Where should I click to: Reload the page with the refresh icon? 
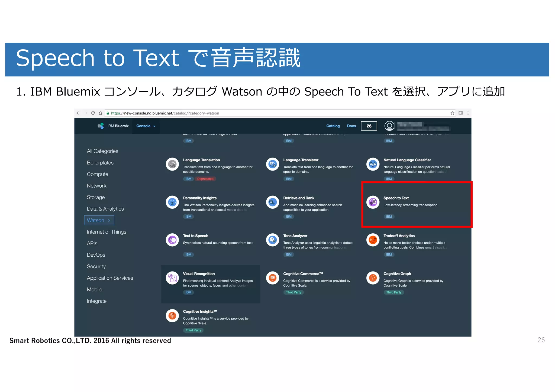click(x=93, y=113)
